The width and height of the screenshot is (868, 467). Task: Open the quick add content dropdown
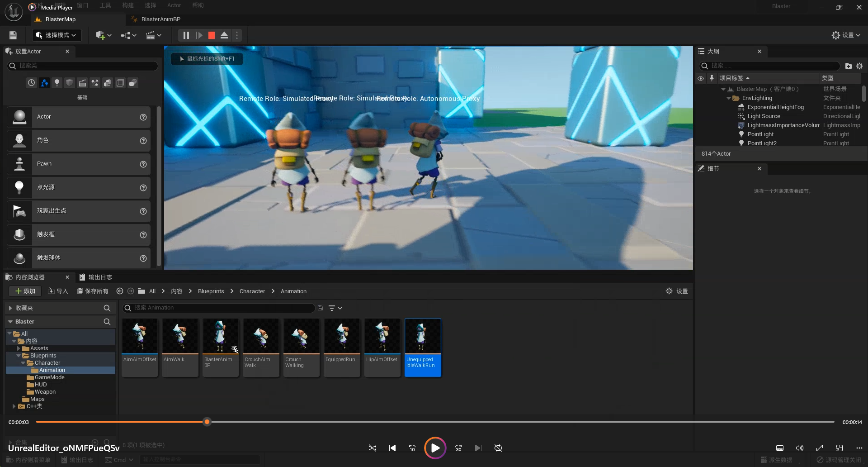104,35
